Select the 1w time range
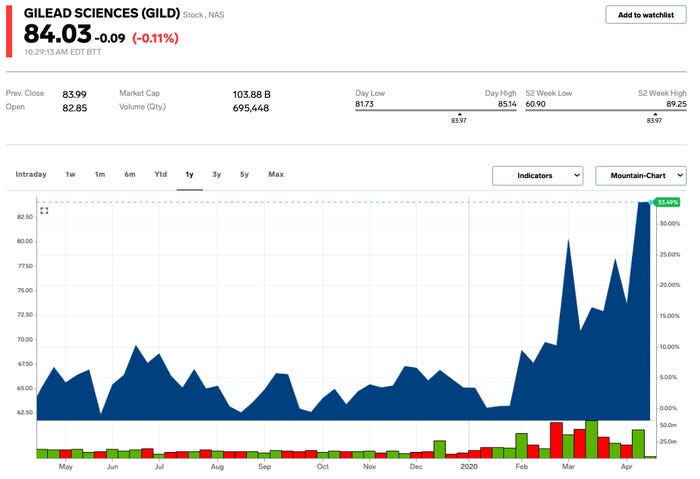The image size is (700, 479). click(71, 174)
